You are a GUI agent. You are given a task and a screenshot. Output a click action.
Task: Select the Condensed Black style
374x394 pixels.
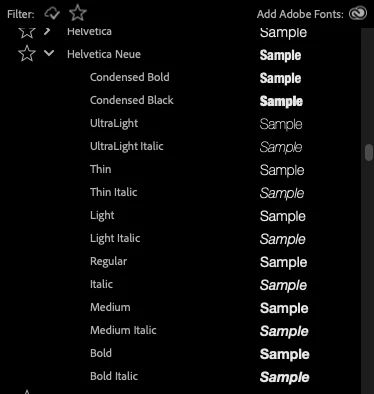point(132,100)
